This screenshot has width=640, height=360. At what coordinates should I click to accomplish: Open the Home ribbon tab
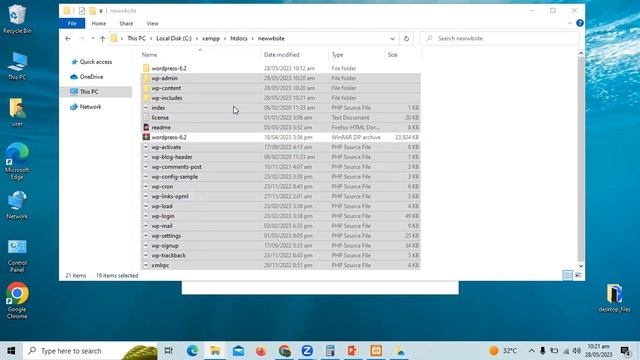99,23
